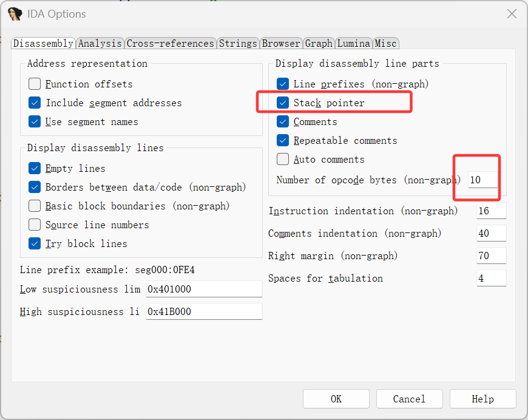Click the Spaces for tabulation field
This screenshot has width=528, height=420.
[x=492, y=278]
